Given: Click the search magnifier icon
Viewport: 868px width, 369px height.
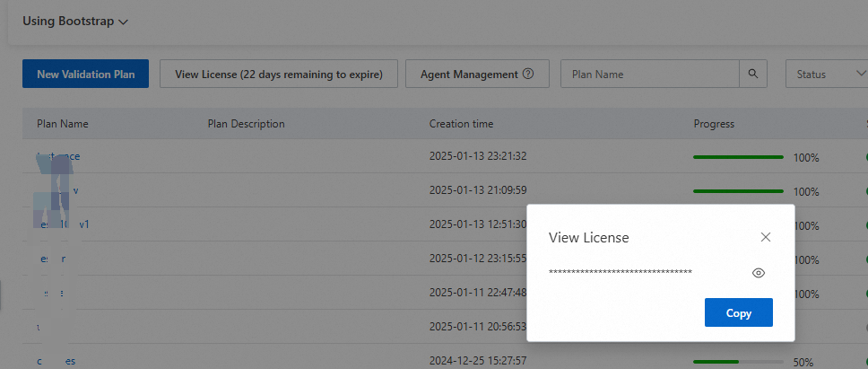Looking at the screenshot, I should pyautogui.click(x=754, y=75).
